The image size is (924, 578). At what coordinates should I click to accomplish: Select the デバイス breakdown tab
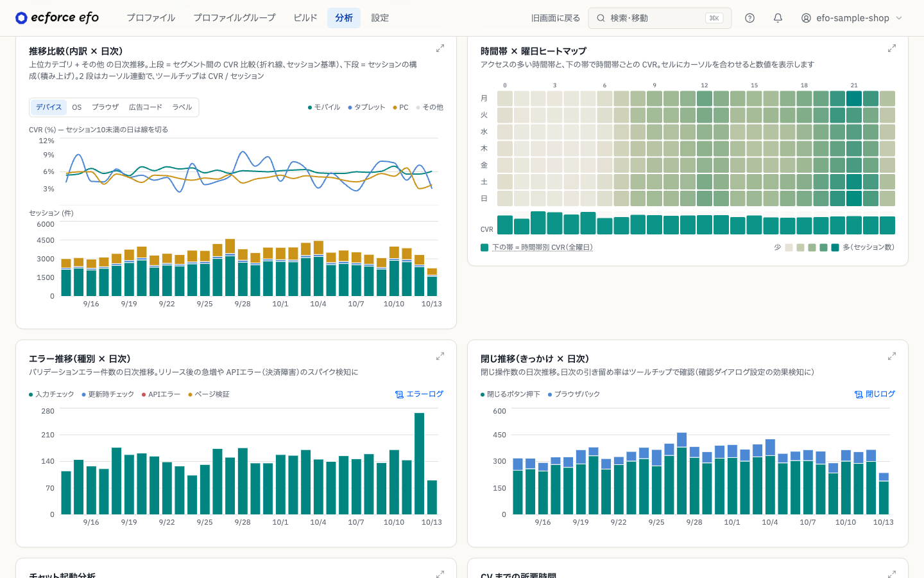pos(49,107)
